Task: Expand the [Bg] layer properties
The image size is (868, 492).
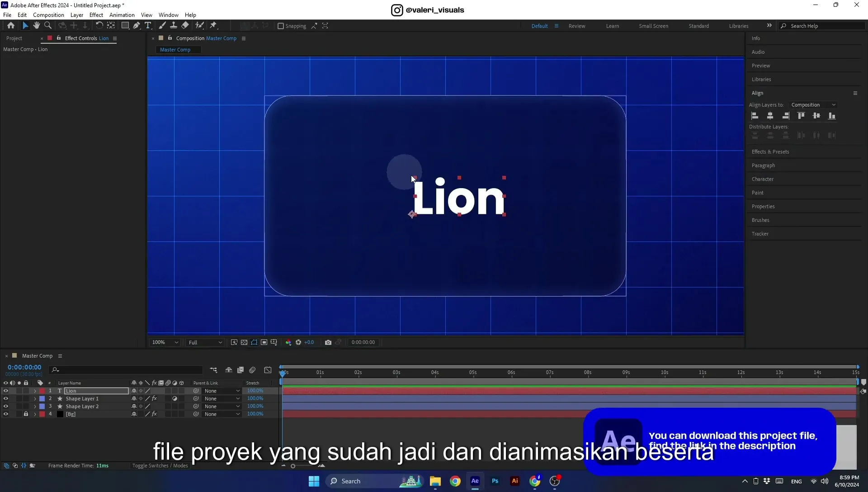Action: 35,414
